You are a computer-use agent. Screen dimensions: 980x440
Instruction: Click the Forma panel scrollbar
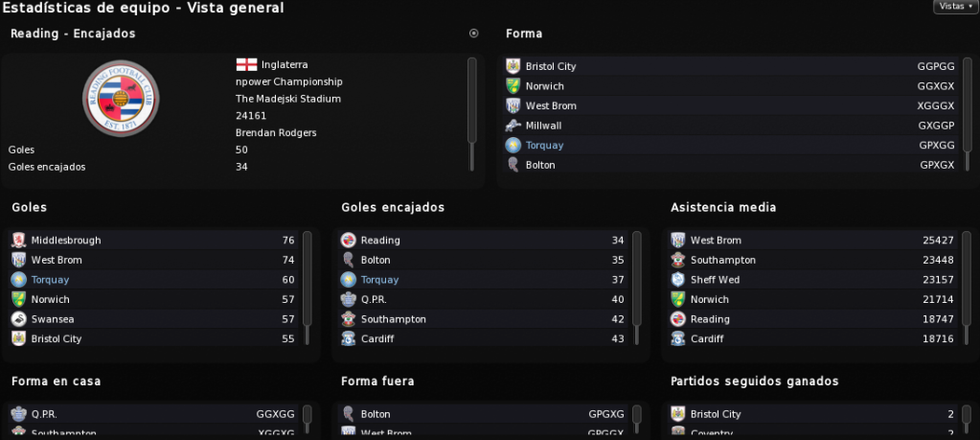(968, 114)
